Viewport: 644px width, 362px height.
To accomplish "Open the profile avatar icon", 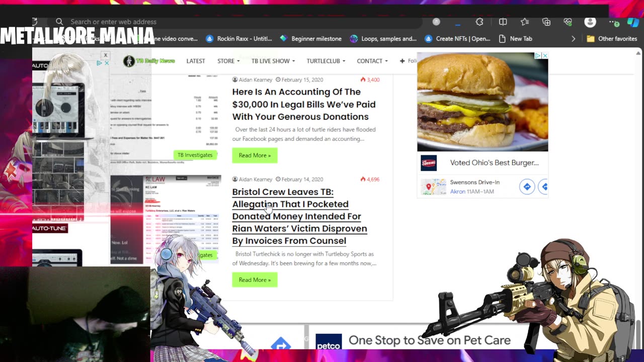I will (590, 22).
